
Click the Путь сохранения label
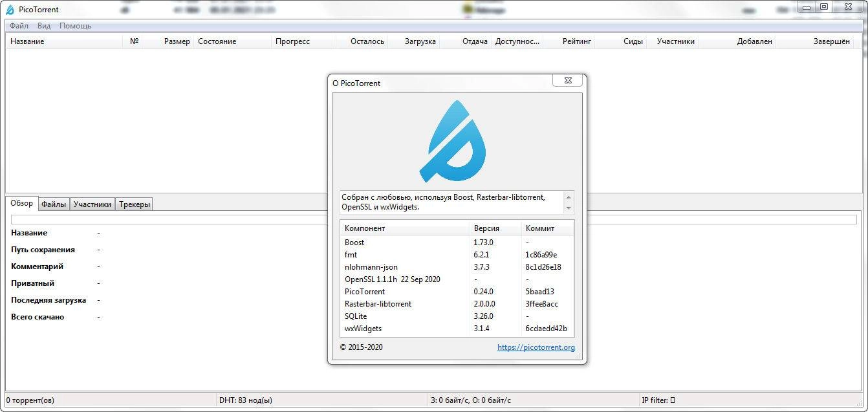[x=43, y=250]
